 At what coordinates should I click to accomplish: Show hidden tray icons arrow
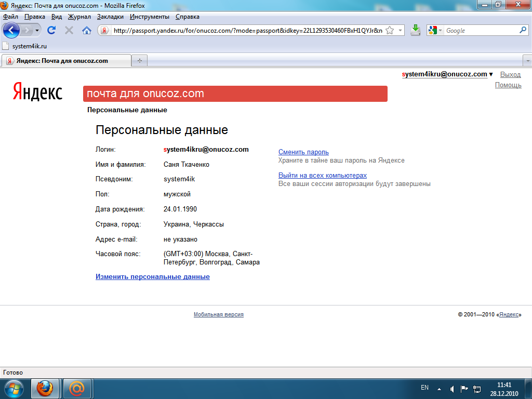coord(439,389)
